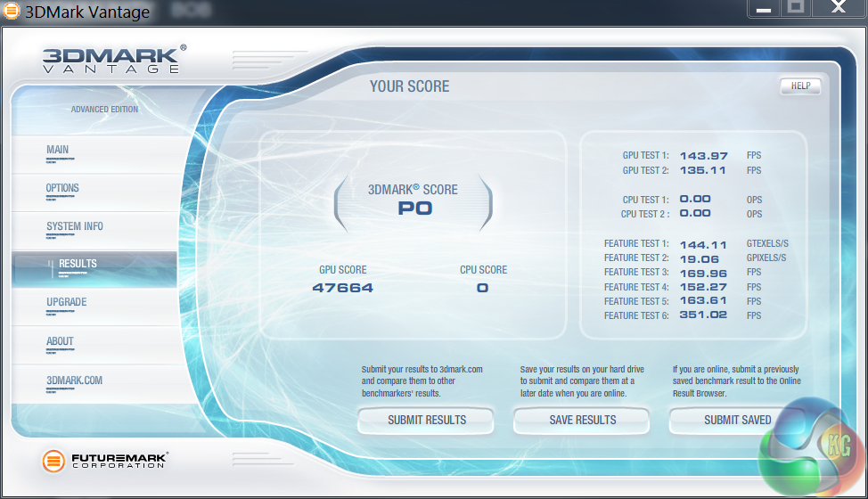This screenshot has height=499, width=868.
Task: Click CPU Test 1 value 0.00
Action: [x=695, y=200]
